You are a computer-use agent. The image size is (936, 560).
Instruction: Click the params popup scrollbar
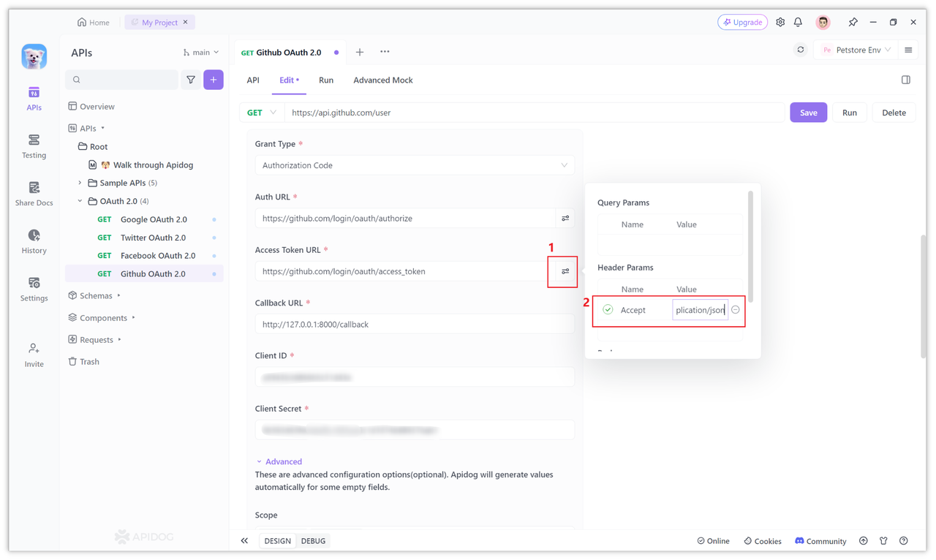click(x=750, y=246)
